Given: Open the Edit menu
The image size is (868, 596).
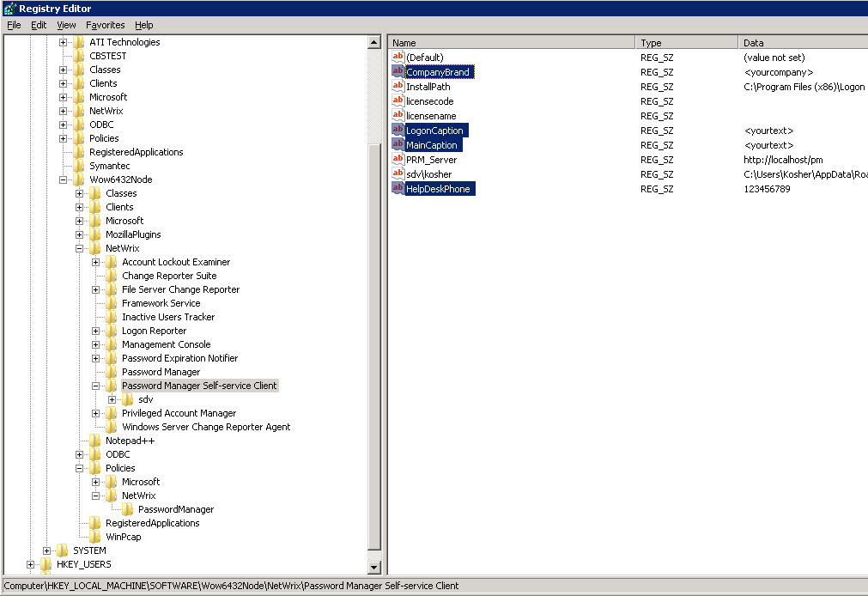Looking at the screenshot, I should 39,25.
